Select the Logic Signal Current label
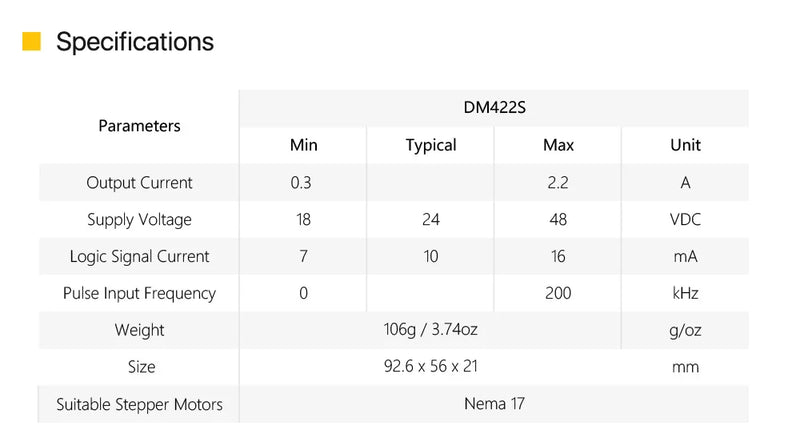Screen dimensions: 800x446 tap(139, 257)
